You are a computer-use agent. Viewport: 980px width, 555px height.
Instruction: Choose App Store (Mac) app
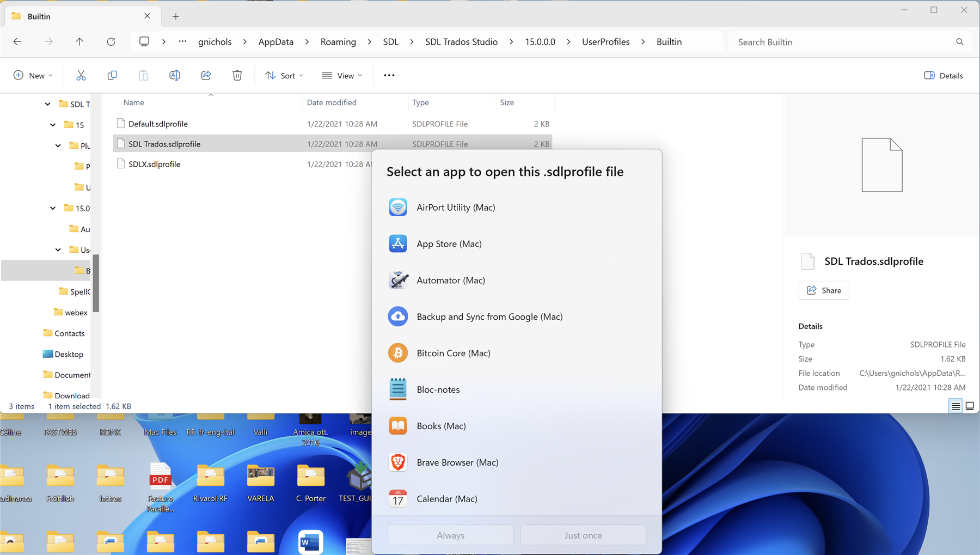point(517,244)
